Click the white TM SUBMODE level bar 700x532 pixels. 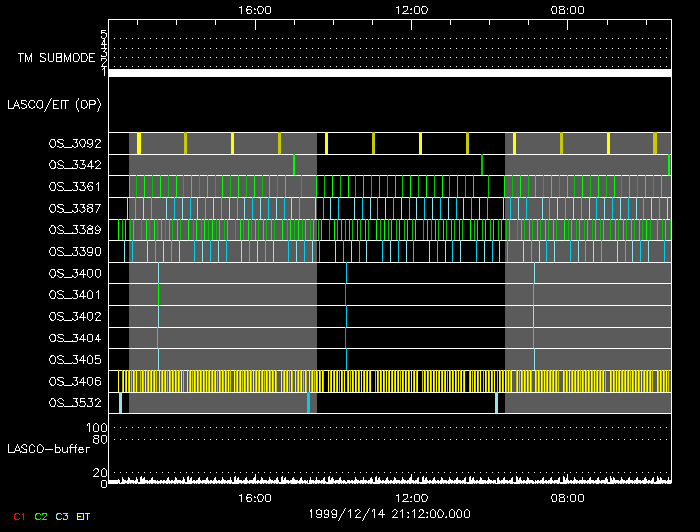389,72
